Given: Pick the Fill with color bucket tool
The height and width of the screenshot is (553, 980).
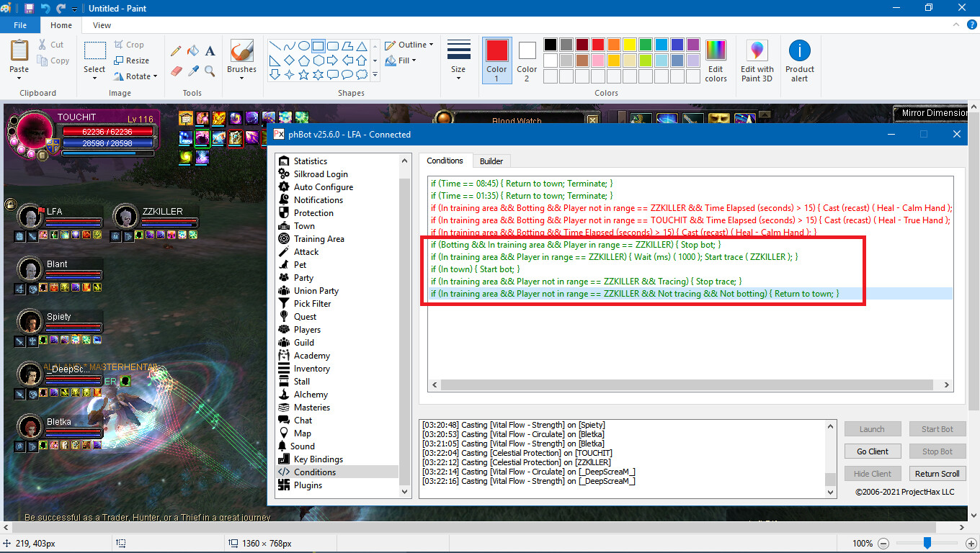Looking at the screenshot, I should (193, 51).
